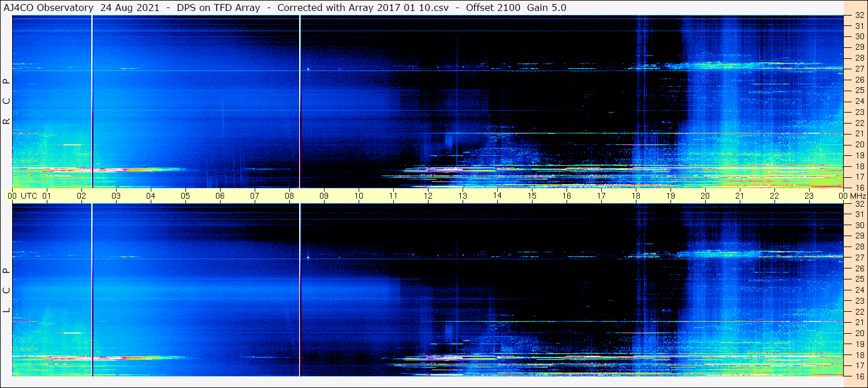Screen dimensions: 868x388
Task: Click the 'L C P' lower panel label
Action: click(x=6, y=290)
